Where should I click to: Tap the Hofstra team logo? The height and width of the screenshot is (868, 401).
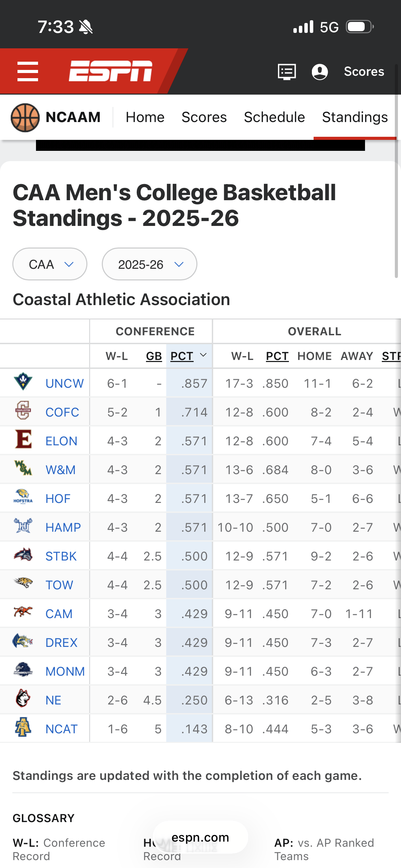(23, 497)
